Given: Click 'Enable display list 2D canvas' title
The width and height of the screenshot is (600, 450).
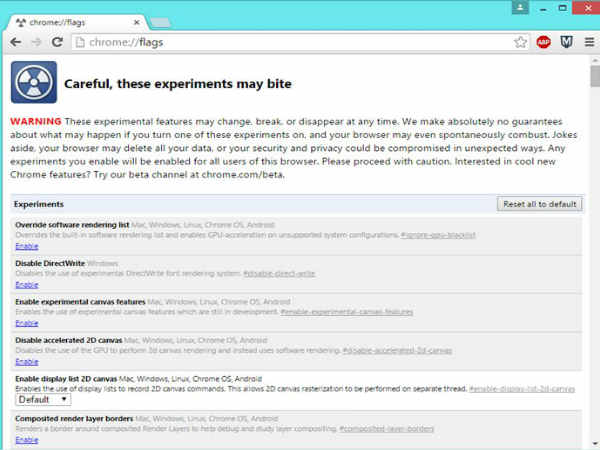Looking at the screenshot, I should 66,379.
